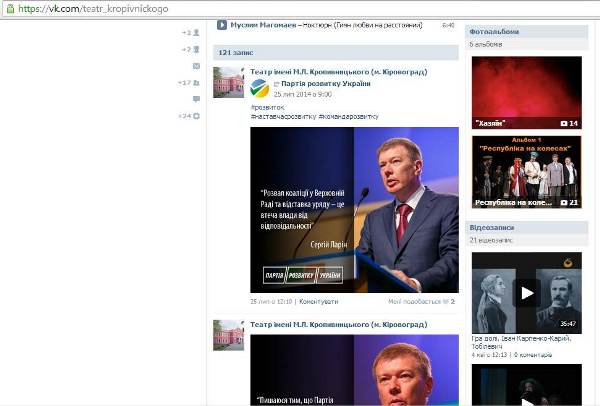Screen dimensions: 600x406
Task: Open the +24 notification icon in sidebar
Action: [x=196, y=116]
